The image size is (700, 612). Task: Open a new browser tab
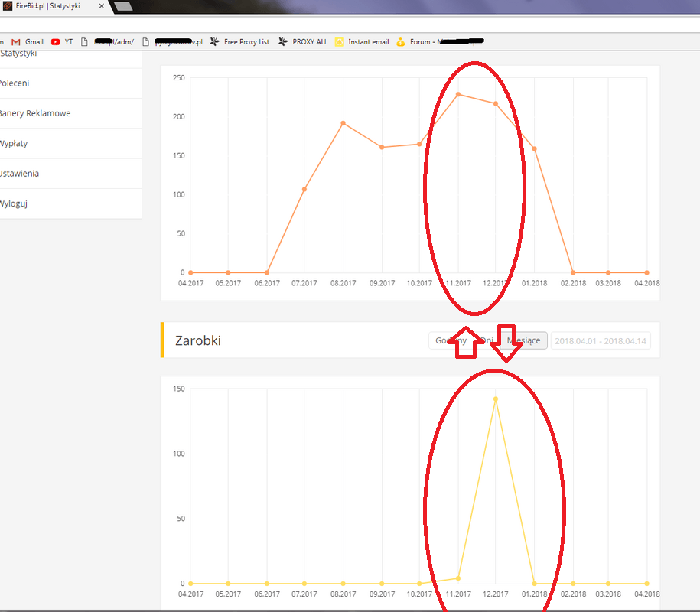tap(122, 6)
